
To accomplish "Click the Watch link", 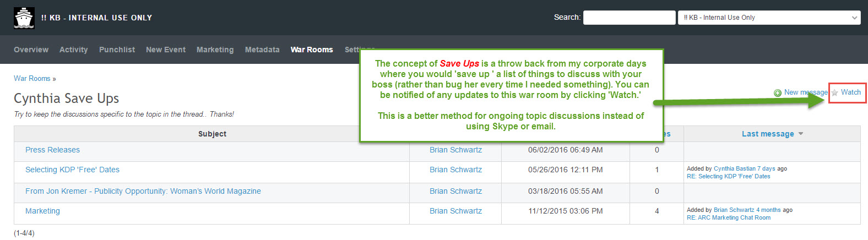I will [x=850, y=92].
